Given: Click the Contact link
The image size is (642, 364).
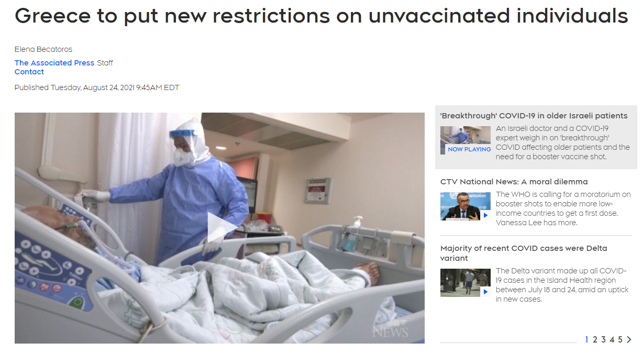Looking at the screenshot, I should pos(29,72).
